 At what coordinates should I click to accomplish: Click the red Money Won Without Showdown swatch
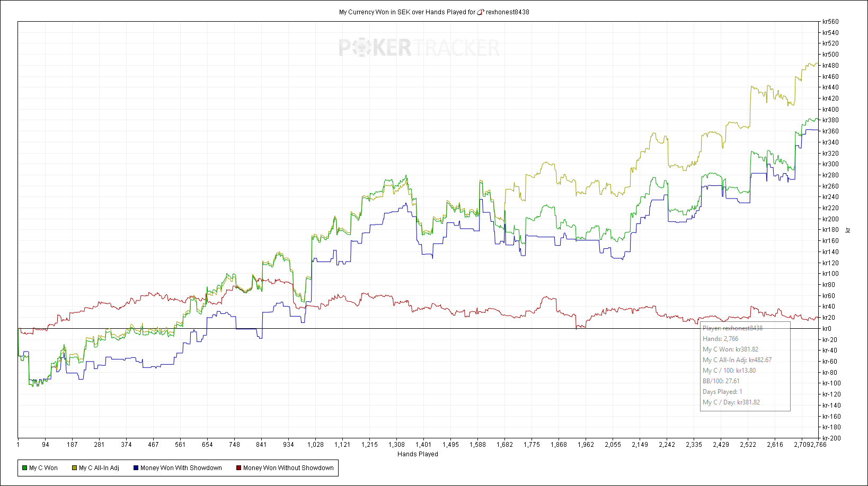[238, 468]
